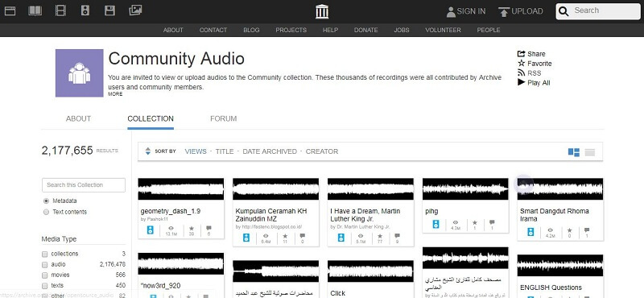
Task: Click the Play All triangle icon
Action: pos(521,82)
